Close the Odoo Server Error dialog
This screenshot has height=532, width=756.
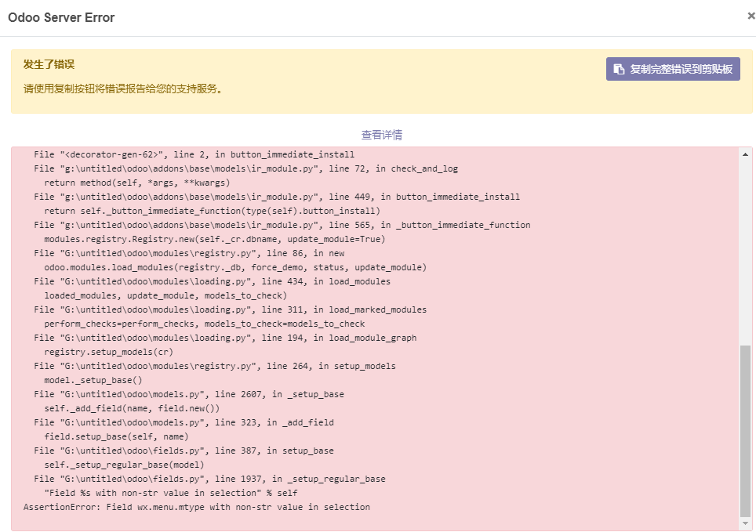coord(751,16)
